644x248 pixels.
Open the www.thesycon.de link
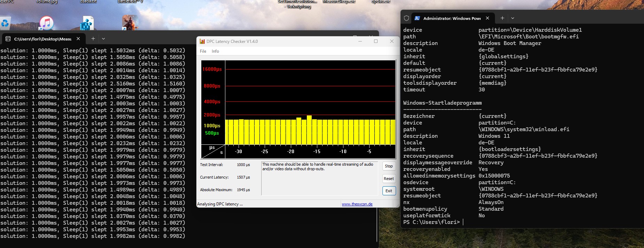tap(357, 204)
